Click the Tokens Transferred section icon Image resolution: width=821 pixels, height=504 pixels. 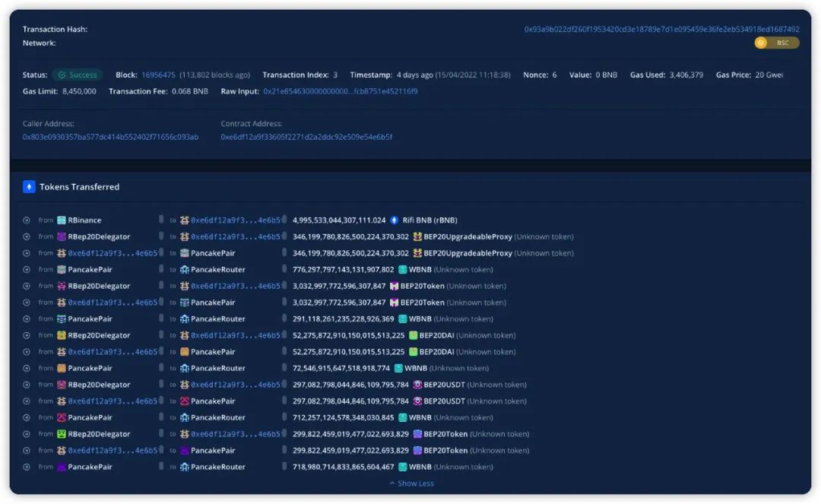pos(29,187)
